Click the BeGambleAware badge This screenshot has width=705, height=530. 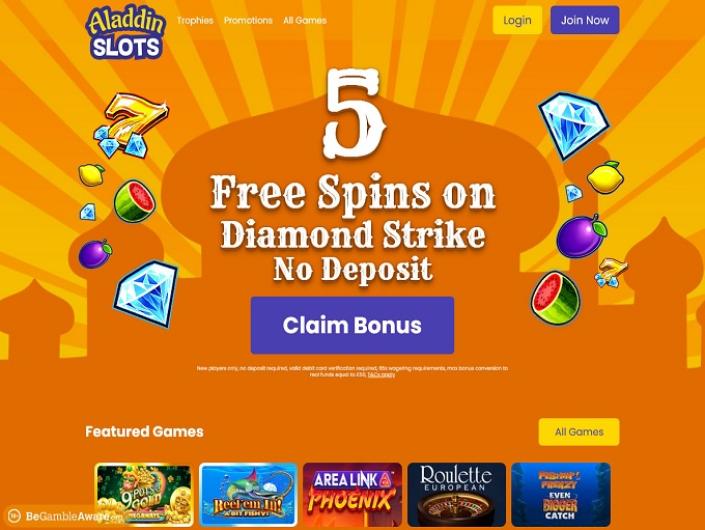58,517
